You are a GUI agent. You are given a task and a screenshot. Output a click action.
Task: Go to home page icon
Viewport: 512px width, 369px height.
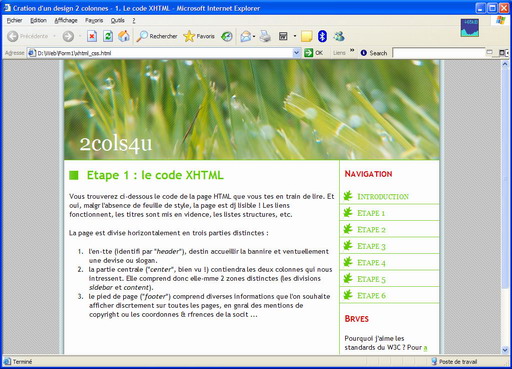pos(124,36)
